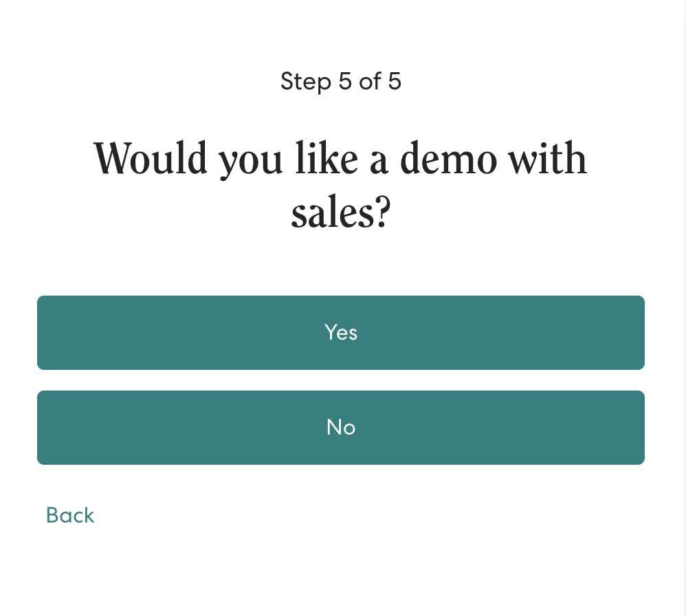Select No to decline the sales demo
The height and width of the screenshot is (616, 686).
click(341, 428)
